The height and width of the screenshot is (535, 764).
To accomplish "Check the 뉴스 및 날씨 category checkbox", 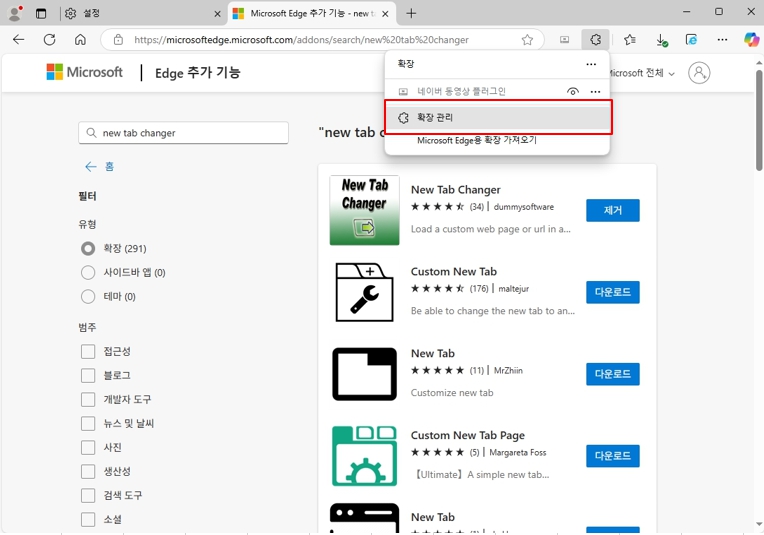I will (x=88, y=423).
